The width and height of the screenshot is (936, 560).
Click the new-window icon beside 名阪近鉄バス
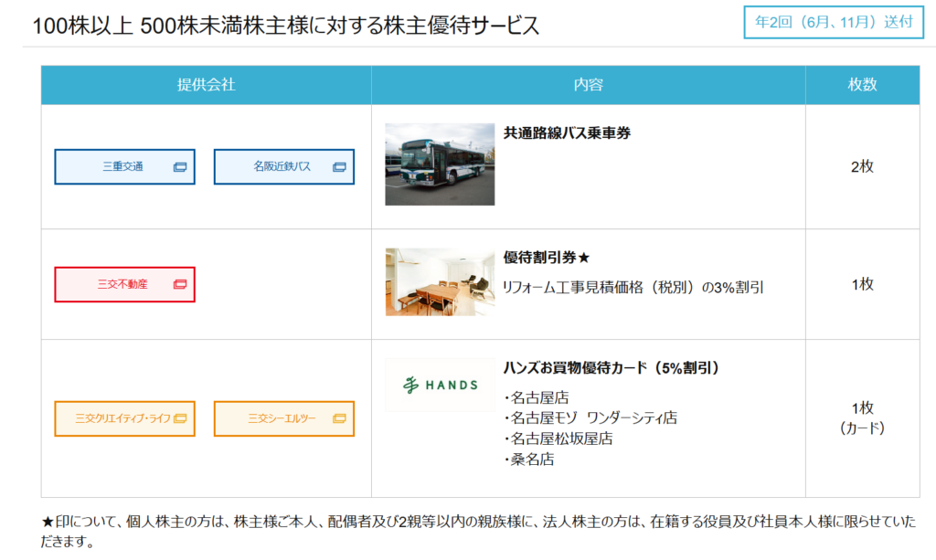point(339,167)
